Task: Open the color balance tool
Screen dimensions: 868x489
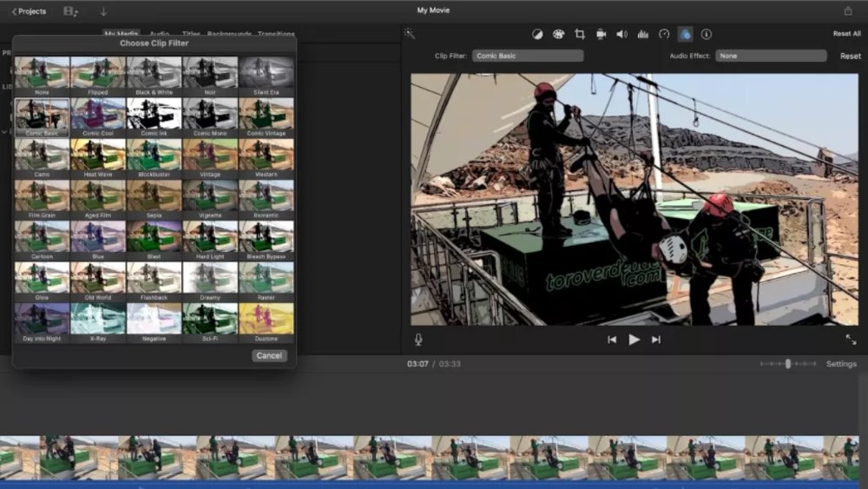Action: pyautogui.click(x=537, y=35)
